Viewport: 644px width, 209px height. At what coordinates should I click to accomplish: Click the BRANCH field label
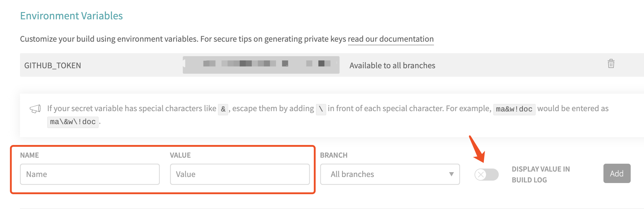click(333, 155)
